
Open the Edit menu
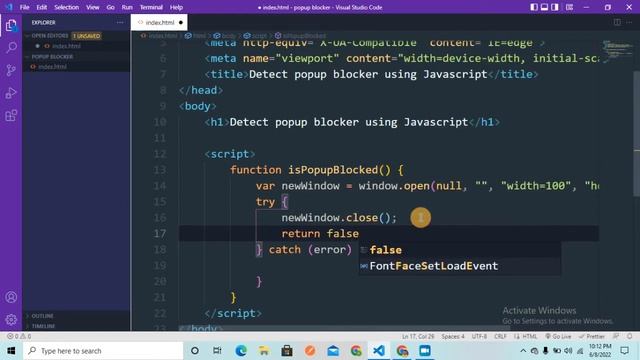42,7
